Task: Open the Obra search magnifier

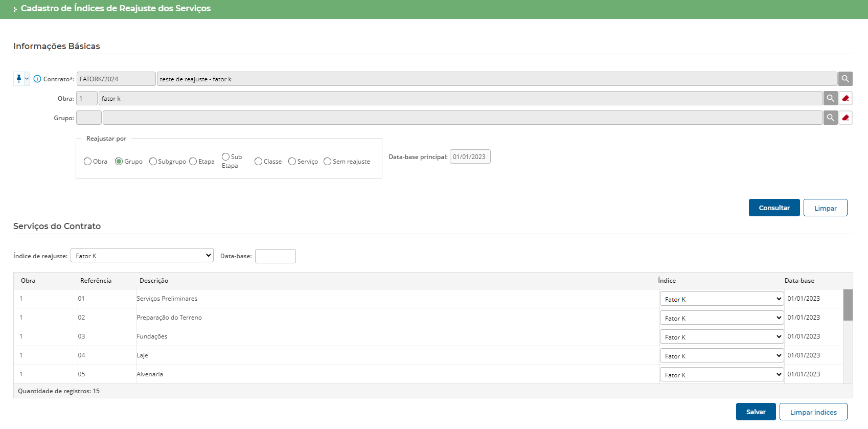Action: click(830, 98)
